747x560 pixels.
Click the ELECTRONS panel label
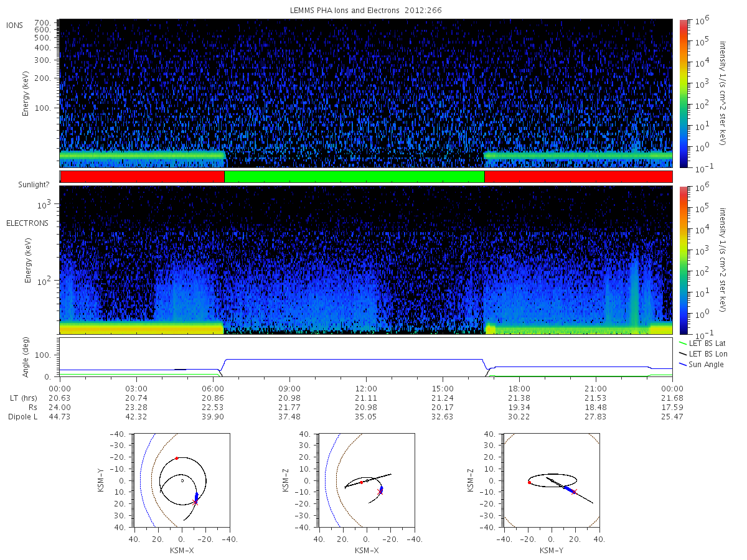point(27,223)
